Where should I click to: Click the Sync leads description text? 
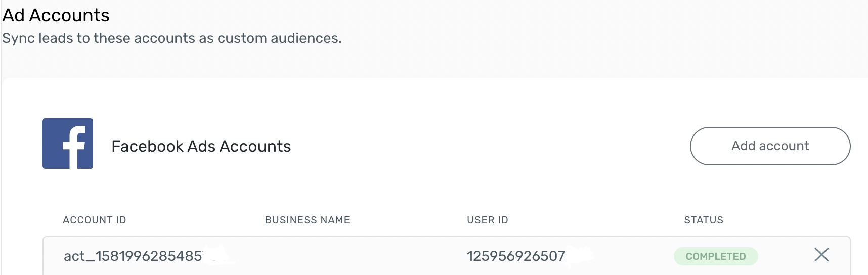click(172, 38)
